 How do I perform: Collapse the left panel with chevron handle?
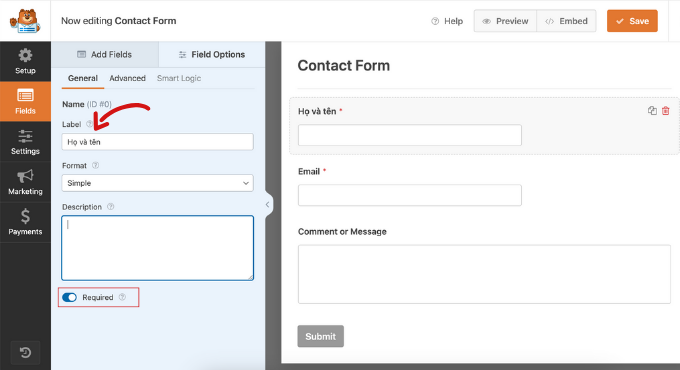(268, 204)
